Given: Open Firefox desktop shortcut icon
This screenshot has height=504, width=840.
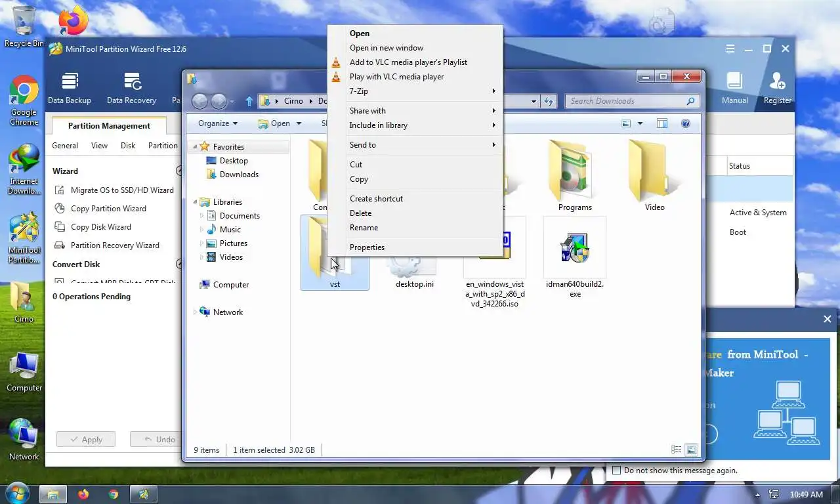Looking at the screenshot, I should [73, 21].
